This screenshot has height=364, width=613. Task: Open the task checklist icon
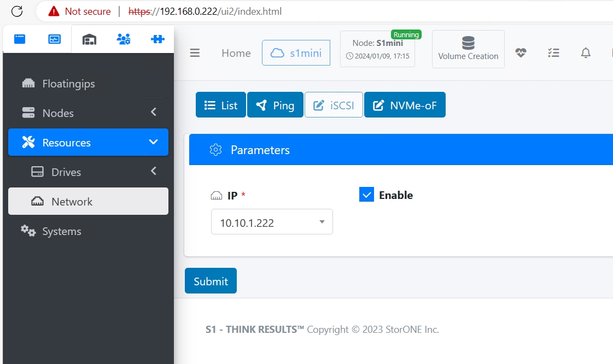click(x=553, y=52)
